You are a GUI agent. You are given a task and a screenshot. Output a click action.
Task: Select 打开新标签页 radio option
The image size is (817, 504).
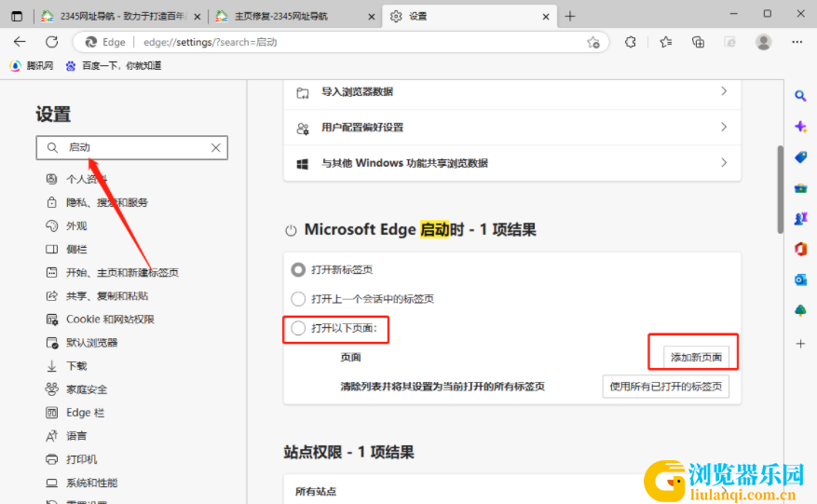click(298, 269)
